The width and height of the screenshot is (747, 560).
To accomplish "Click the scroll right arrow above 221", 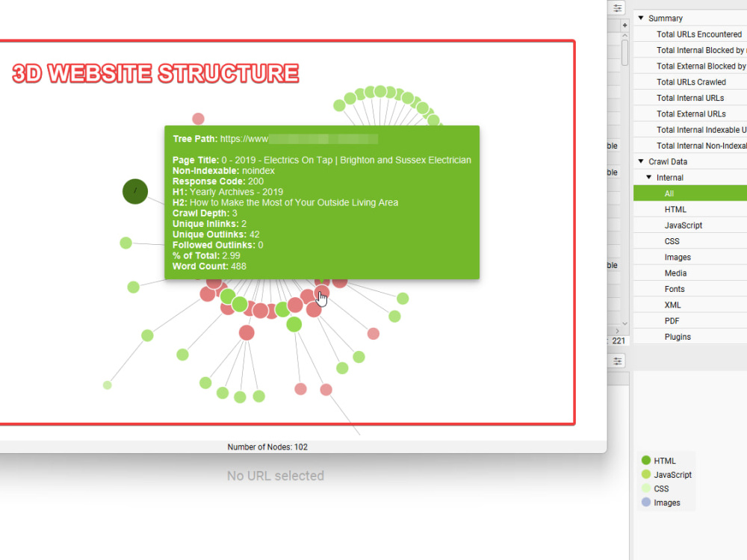I will 618,331.
